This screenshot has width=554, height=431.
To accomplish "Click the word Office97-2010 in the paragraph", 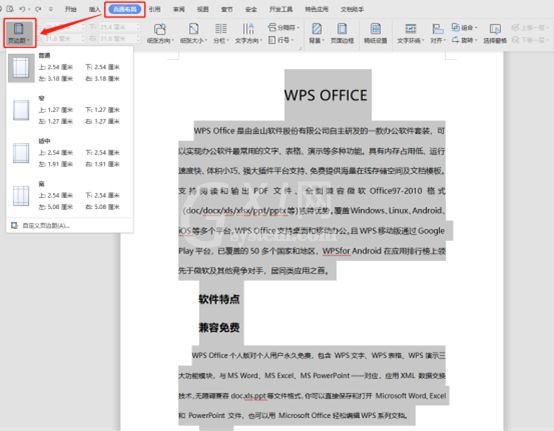I will coord(396,191).
